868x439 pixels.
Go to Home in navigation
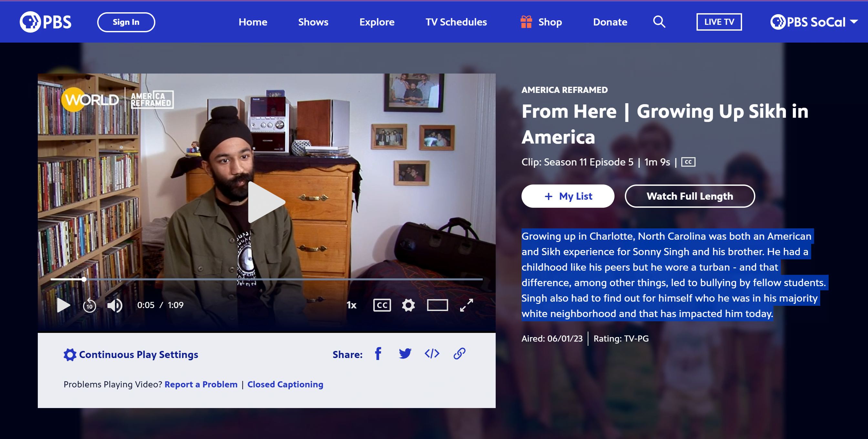(x=253, y=22)
